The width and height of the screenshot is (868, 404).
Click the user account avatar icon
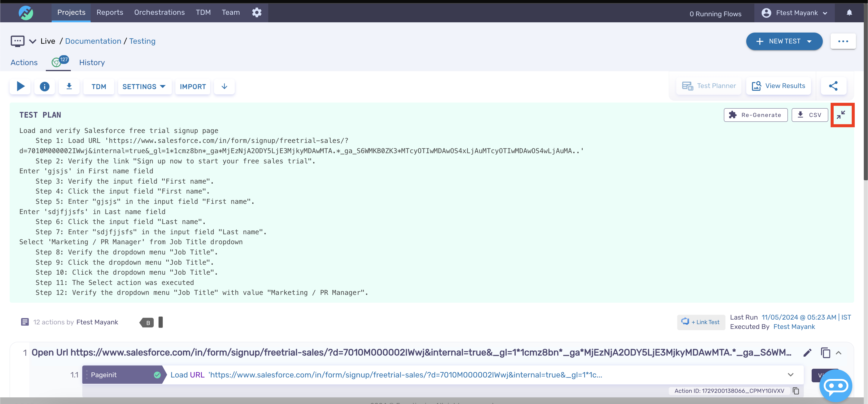tap(766, 13)
